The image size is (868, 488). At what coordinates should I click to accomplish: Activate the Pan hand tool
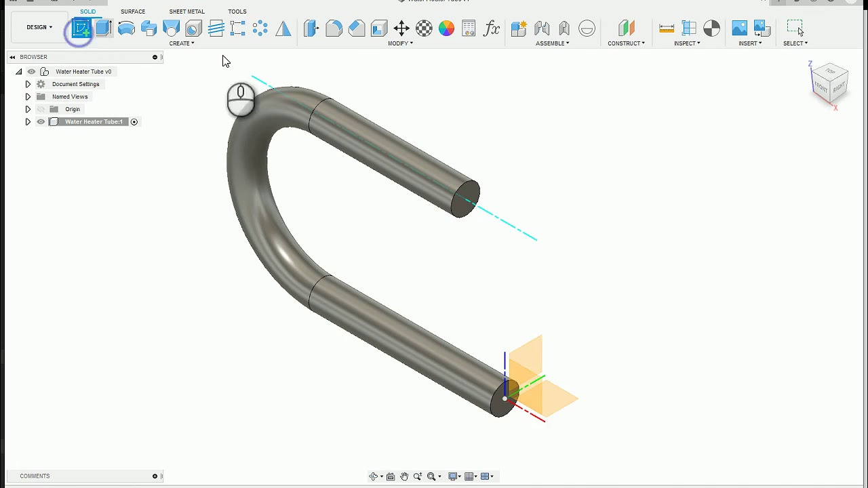(404, 476)
